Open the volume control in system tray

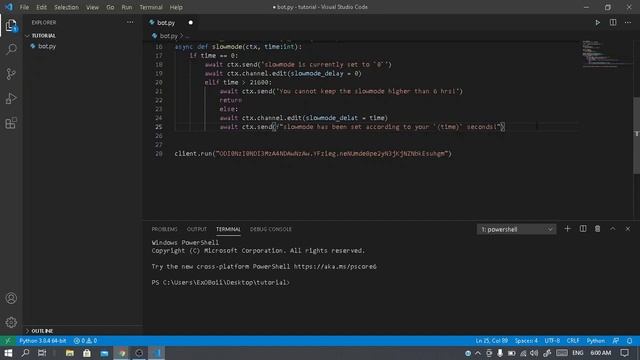(x=534, y=353)
